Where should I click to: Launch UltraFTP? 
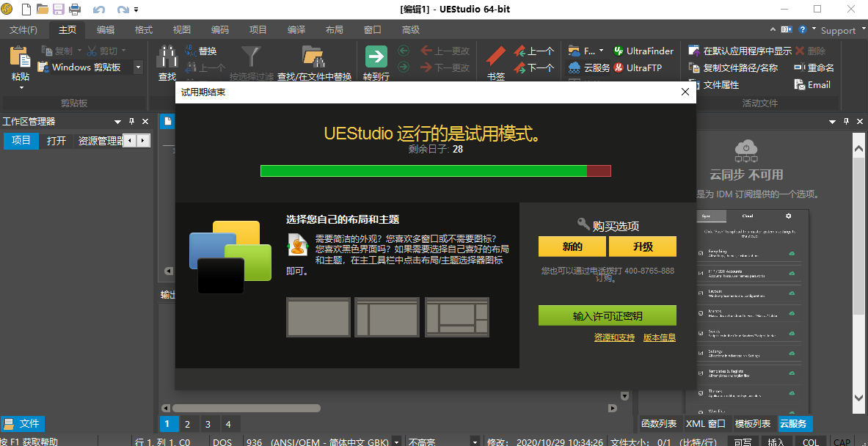tap(637, 67)
